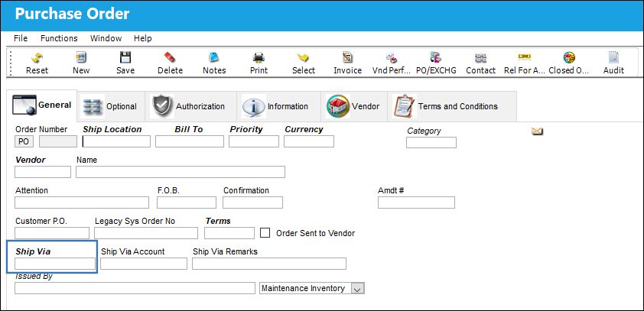Click the Purchase Order window title
This screenshot has height=311, width=644.
tap(73, 14)
